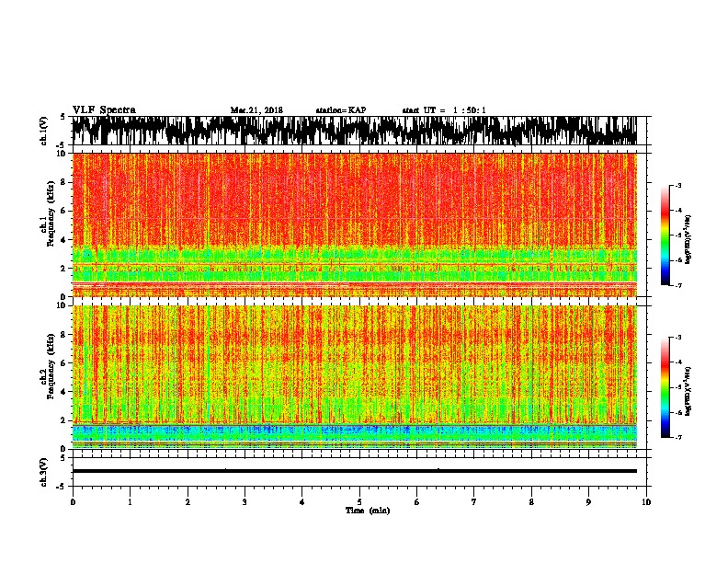Click the station=KAP label
Viewport: 728px width, 563px height.
(x=341, y=110)
